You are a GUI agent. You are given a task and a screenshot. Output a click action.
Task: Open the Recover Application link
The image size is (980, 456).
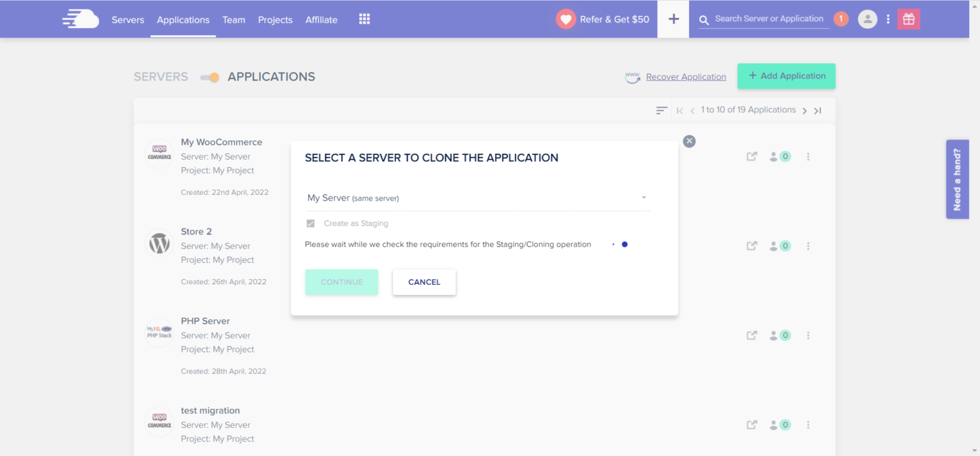685,76
